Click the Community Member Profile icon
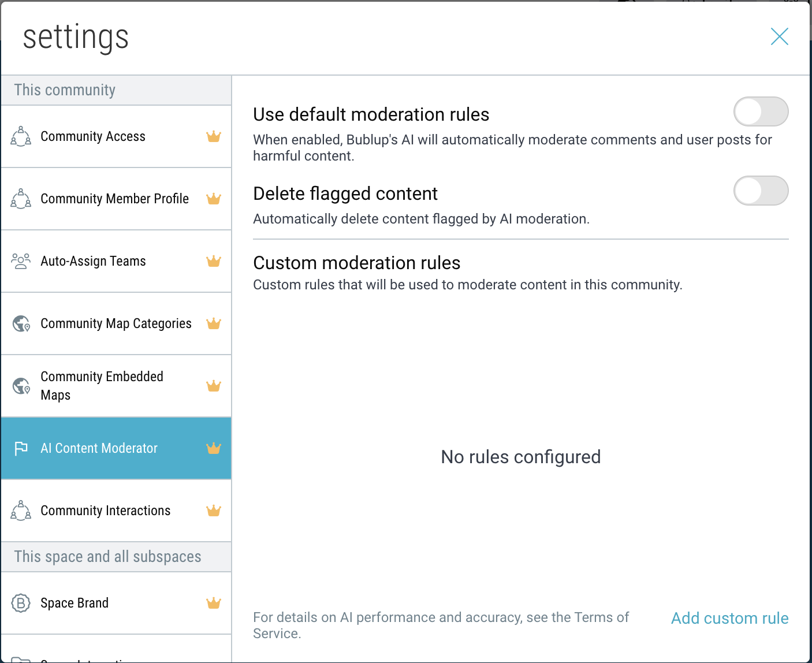The image size is (812, 663). (x=21, y=199)
